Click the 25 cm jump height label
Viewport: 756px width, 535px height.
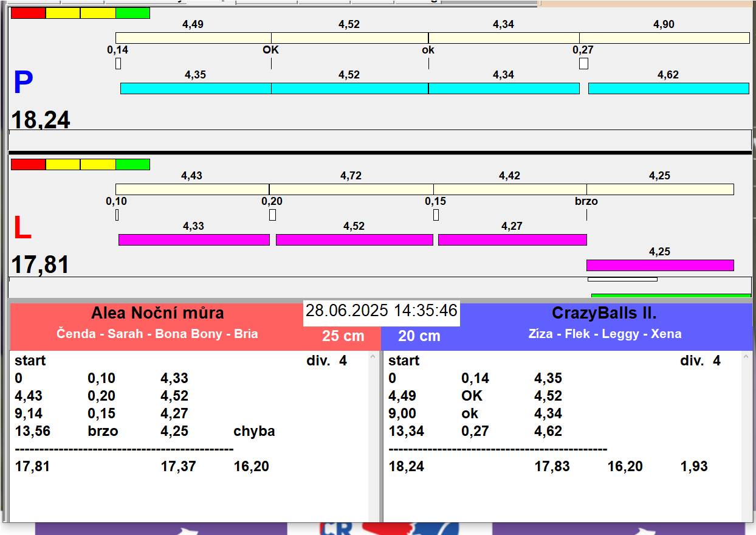(343, 336)
